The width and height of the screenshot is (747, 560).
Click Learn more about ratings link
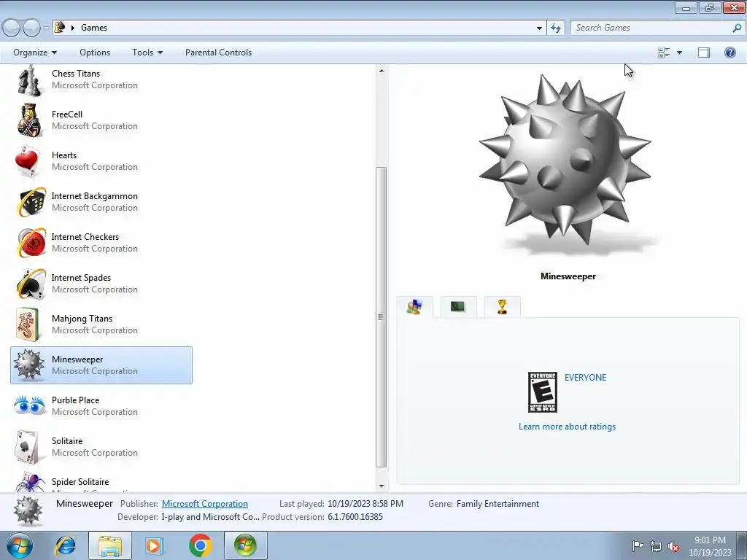point(567,427)
